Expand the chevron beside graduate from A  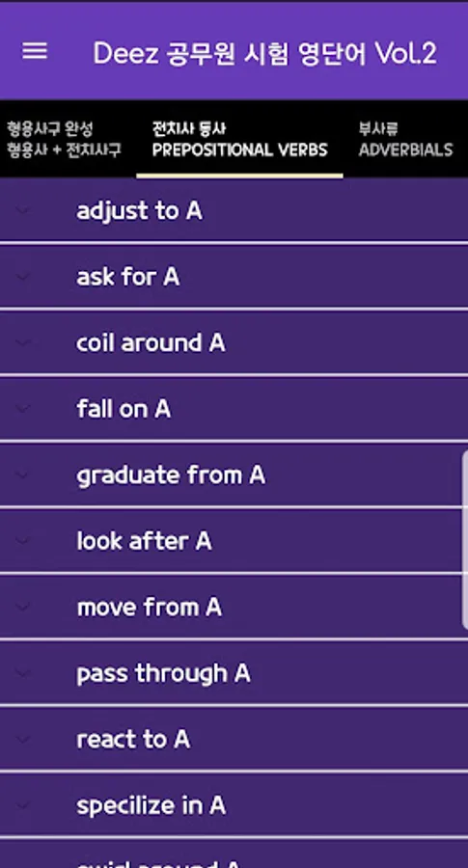point(23,475)
